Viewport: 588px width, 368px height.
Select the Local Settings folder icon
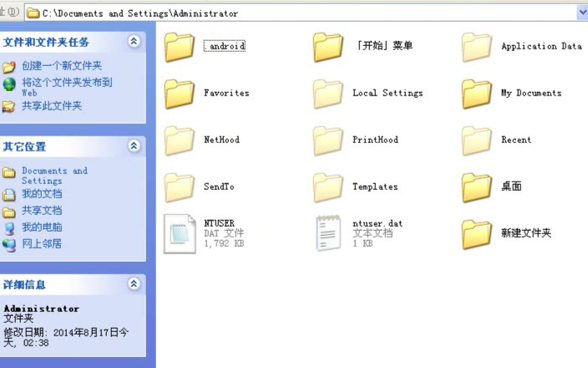(x=328, y=94)
